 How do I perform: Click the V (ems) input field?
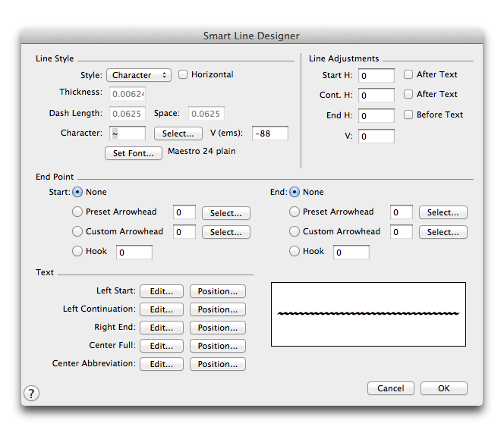click(271, 133)
